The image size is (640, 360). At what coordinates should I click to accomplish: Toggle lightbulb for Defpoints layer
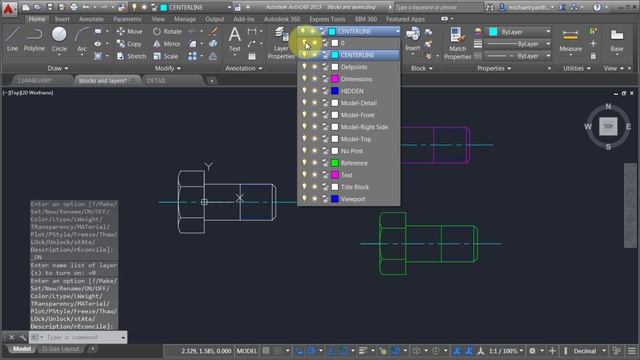(304, 67)
